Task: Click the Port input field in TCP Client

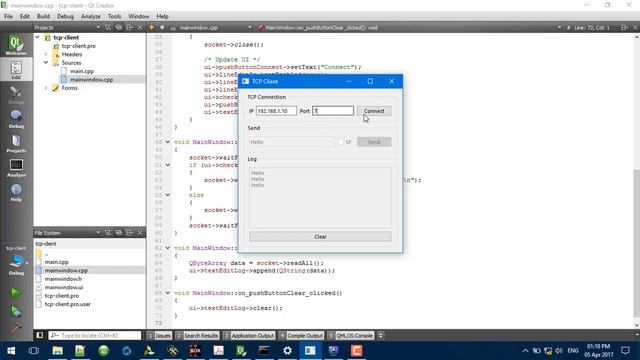Action: tap(333, 111)
